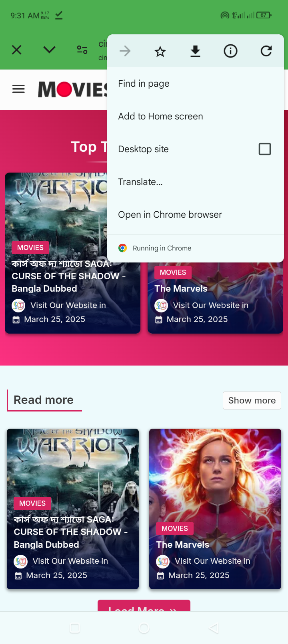Enable the Desktop site checkbox
The image size is (288, 644).
tap(265, 149)
